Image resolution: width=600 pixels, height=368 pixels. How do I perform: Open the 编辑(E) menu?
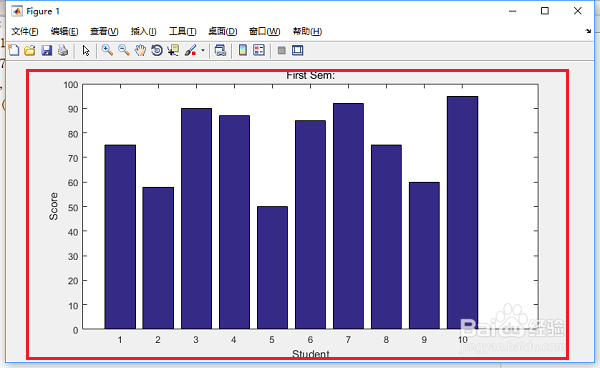(65, 31)
